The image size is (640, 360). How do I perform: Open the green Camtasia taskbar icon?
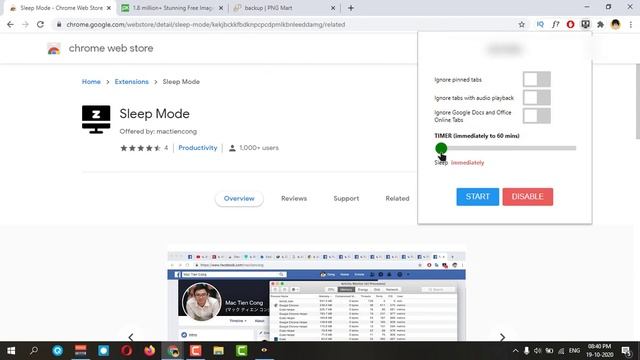tap(241, 351)
